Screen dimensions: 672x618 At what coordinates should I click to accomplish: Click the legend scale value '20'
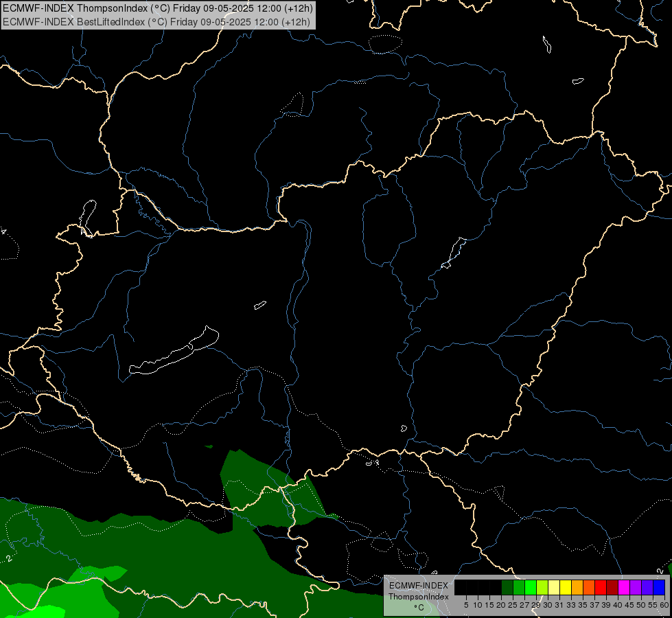click(x=501, y=605)
